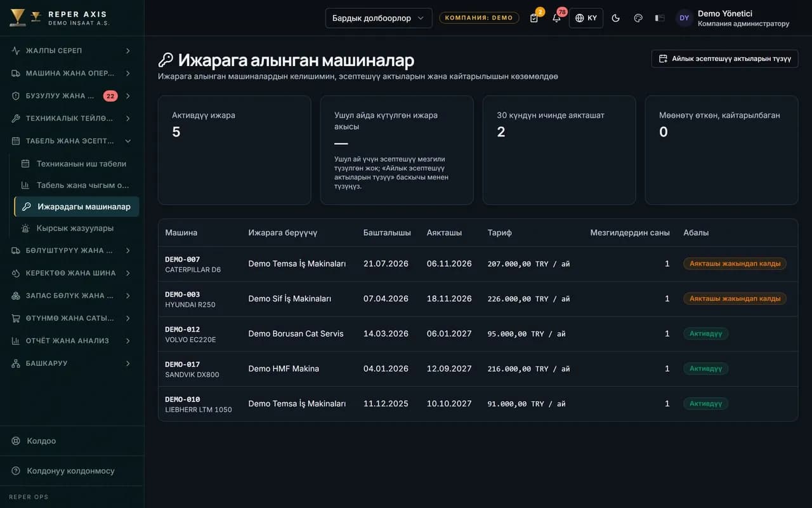This screenshot has width=812, height=508.
Task: Expand Башкаруу sidebar section
Action: pos(72,363)
